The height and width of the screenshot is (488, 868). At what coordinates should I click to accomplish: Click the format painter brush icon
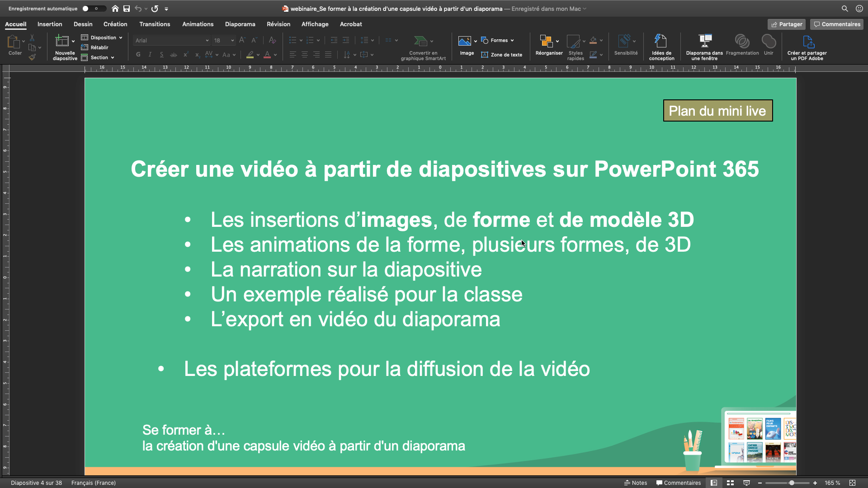click(x=32, y=57)
